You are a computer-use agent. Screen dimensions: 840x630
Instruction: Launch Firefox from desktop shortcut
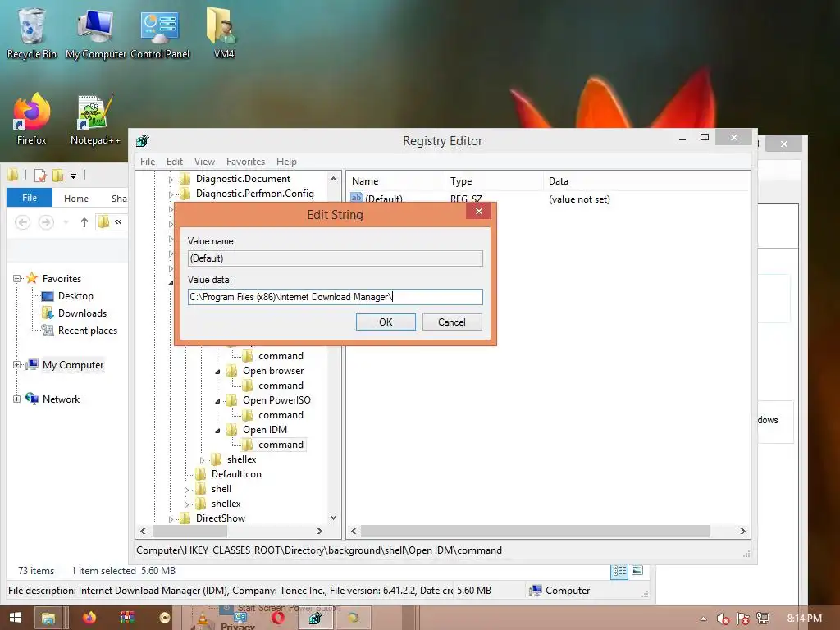(x=32, y=119)
